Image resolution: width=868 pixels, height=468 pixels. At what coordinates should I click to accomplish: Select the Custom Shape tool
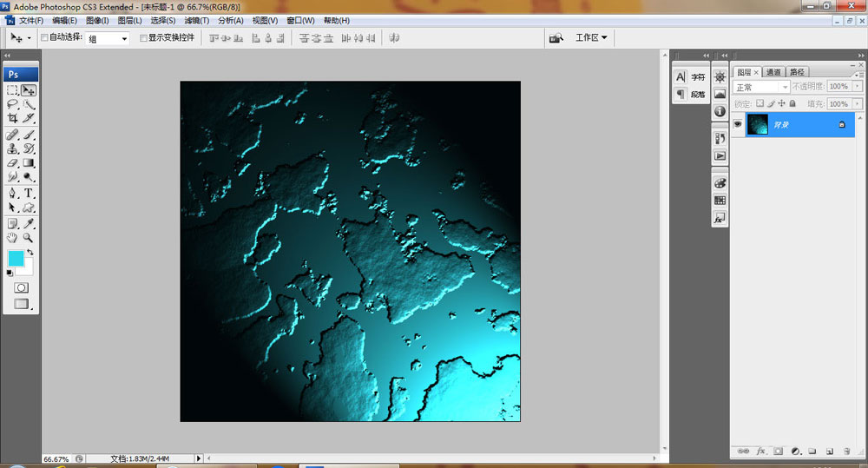(x=29, y=208)
